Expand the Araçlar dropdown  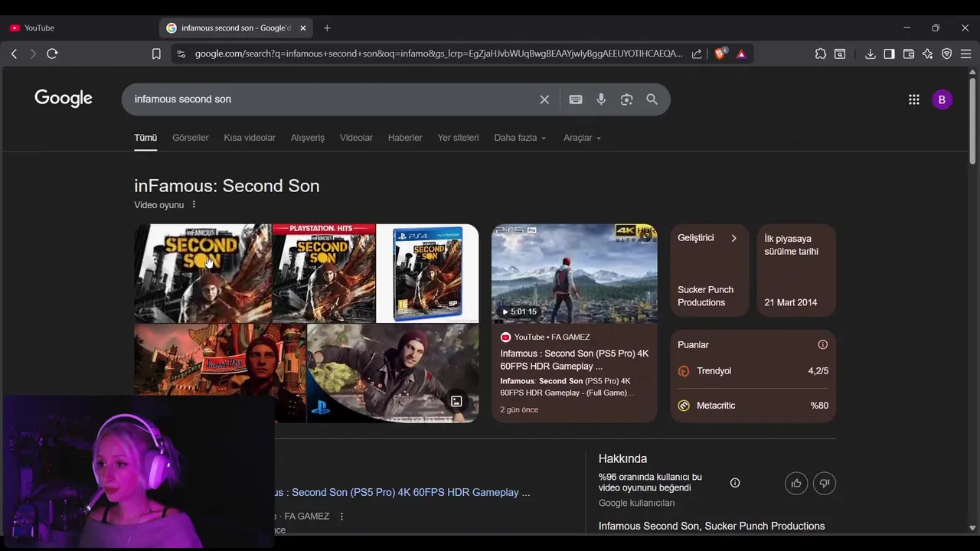582,138
